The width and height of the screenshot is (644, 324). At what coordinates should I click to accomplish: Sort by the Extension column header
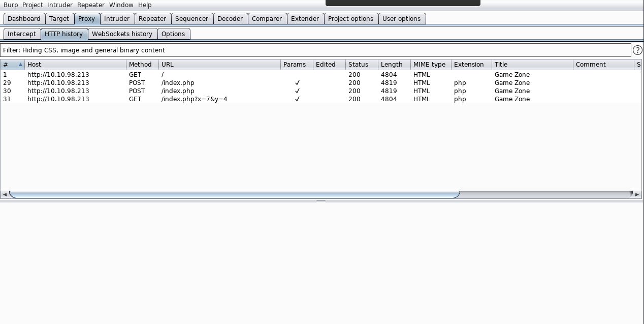pos(472,65)
